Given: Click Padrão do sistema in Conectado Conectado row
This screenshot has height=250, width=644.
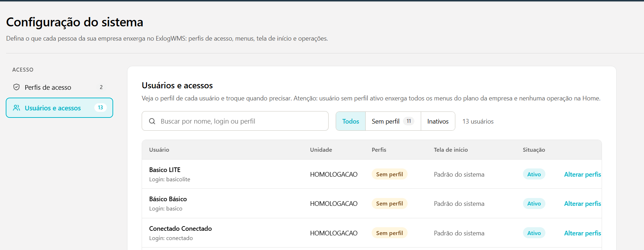Looking at the screenshot, I should 459,233.
